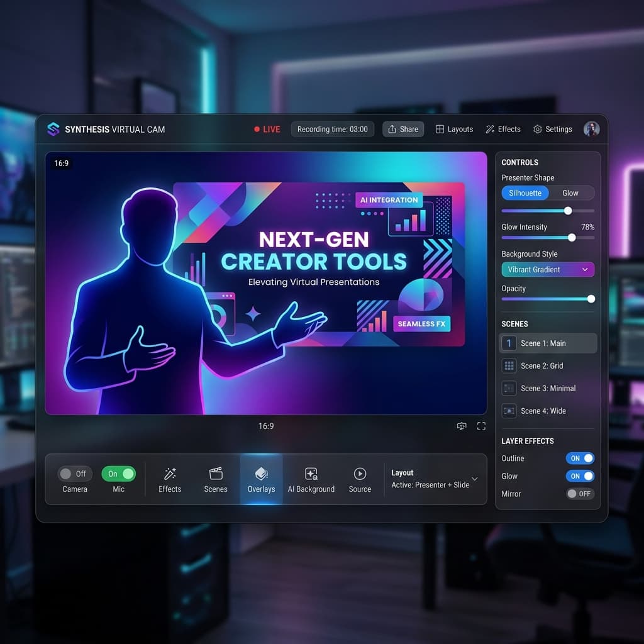Enter fullscreen preview mode
Screen dimensions: 644x644
point(481,426)
